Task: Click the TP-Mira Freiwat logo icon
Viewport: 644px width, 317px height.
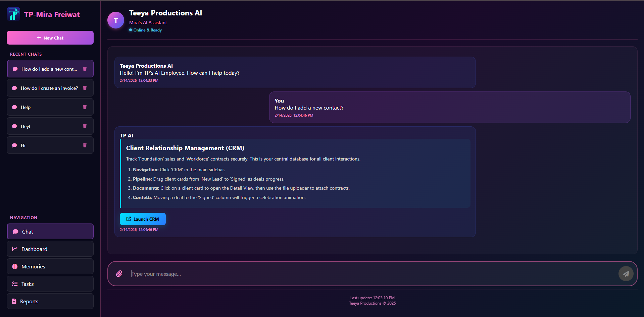Action: [13, 14]
